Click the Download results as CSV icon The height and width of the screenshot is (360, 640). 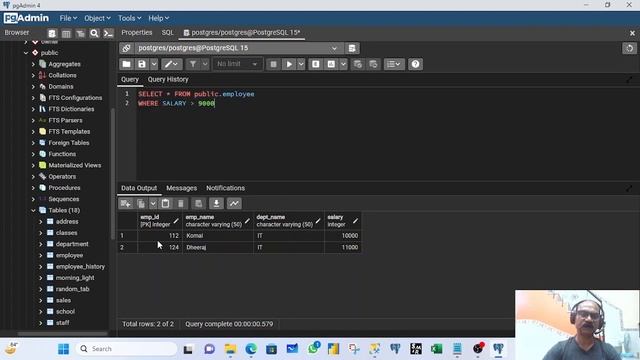point(216,203)
